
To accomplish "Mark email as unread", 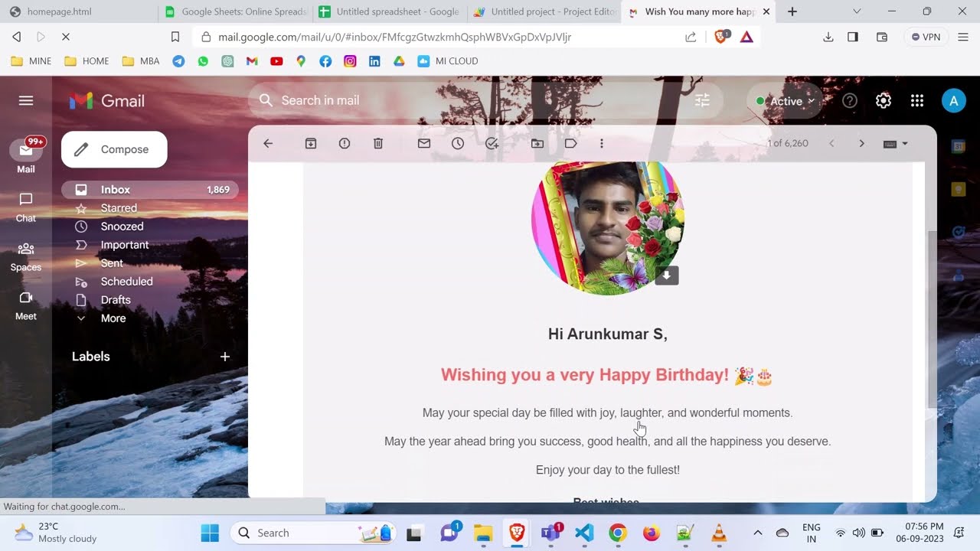I will coord(424,143).
